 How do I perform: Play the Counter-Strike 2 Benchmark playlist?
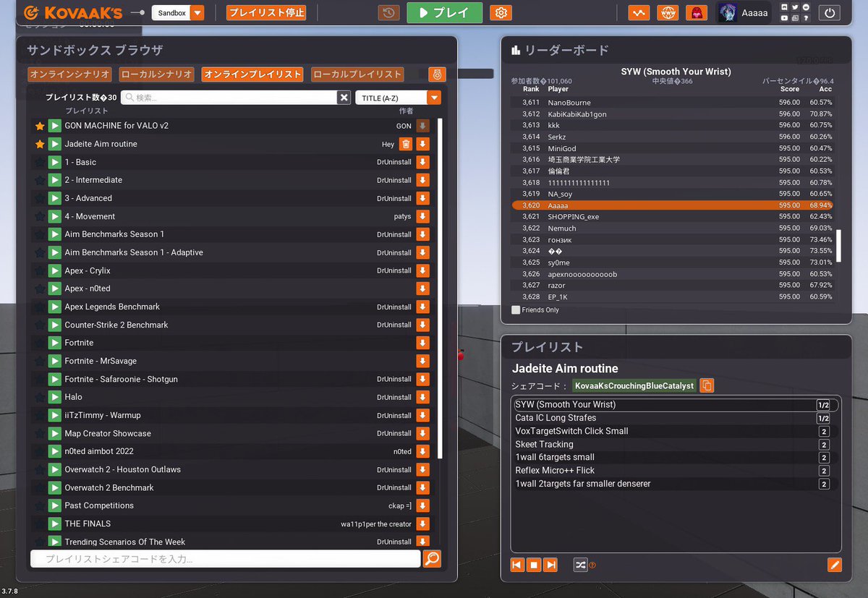click(55, 325)
